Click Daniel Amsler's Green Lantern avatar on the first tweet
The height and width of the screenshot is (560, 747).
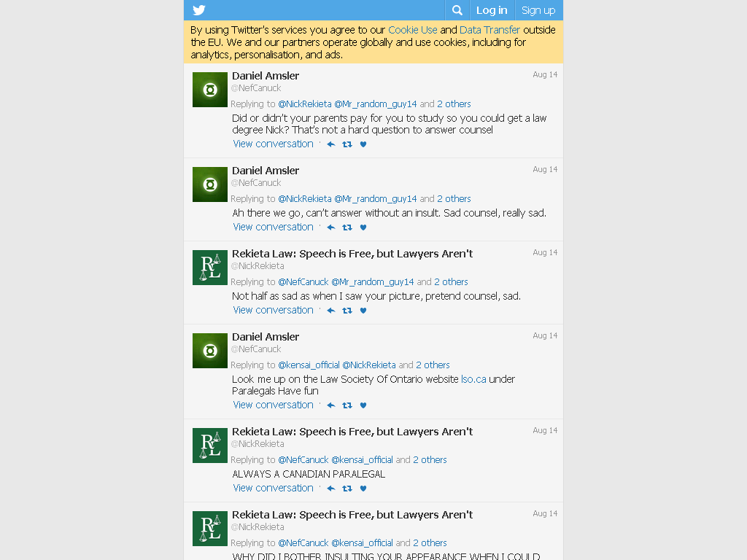pos(210,90)
